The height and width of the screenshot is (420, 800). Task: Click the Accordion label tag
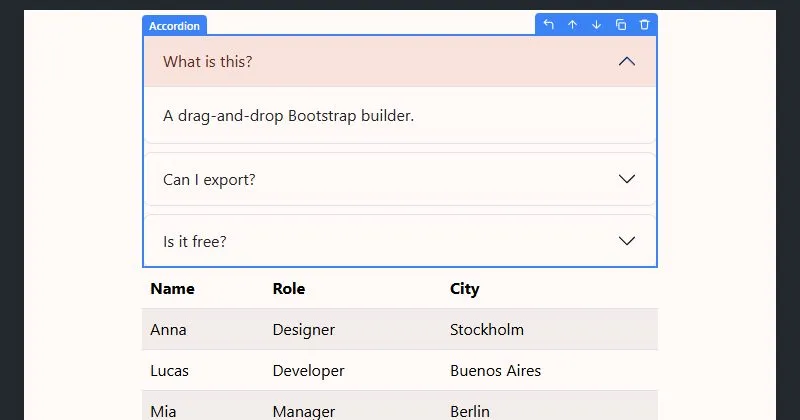click(x=174, y=26)
